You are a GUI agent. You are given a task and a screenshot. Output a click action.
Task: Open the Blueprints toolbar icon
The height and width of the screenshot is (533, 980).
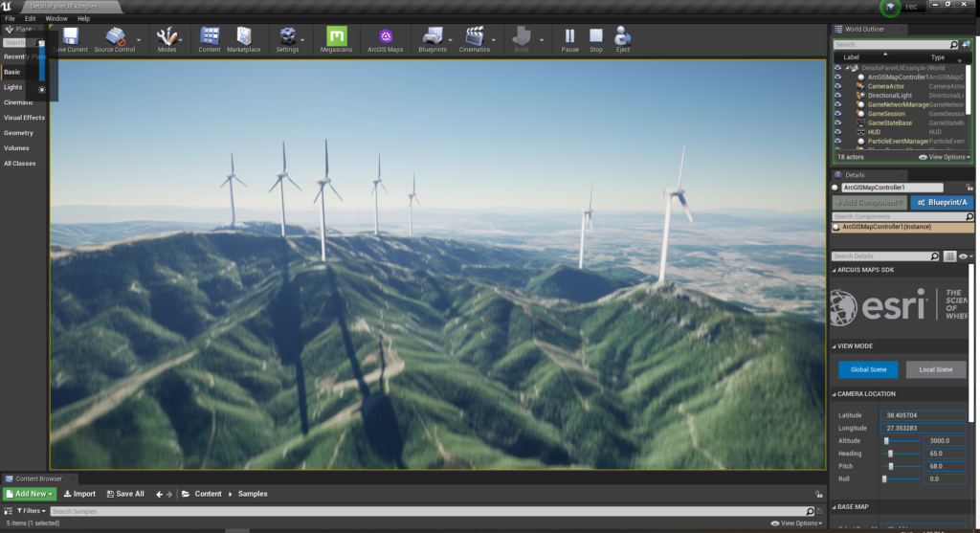coord(433,39)
